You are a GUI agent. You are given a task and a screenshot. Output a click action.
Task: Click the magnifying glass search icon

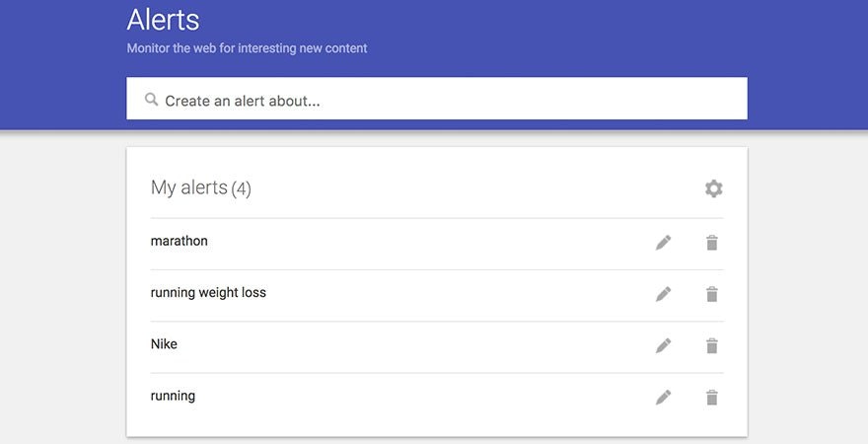[x=151, y=100]
